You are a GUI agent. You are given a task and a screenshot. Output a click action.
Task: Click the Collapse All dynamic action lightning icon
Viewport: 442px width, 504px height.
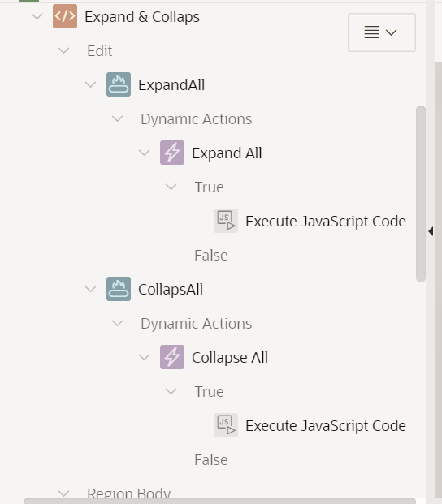172,357
